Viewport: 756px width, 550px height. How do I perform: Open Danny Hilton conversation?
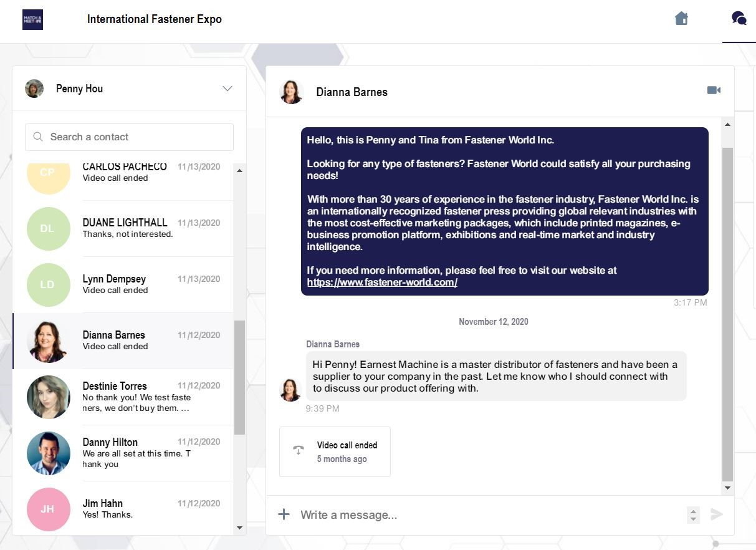(123, 453)
